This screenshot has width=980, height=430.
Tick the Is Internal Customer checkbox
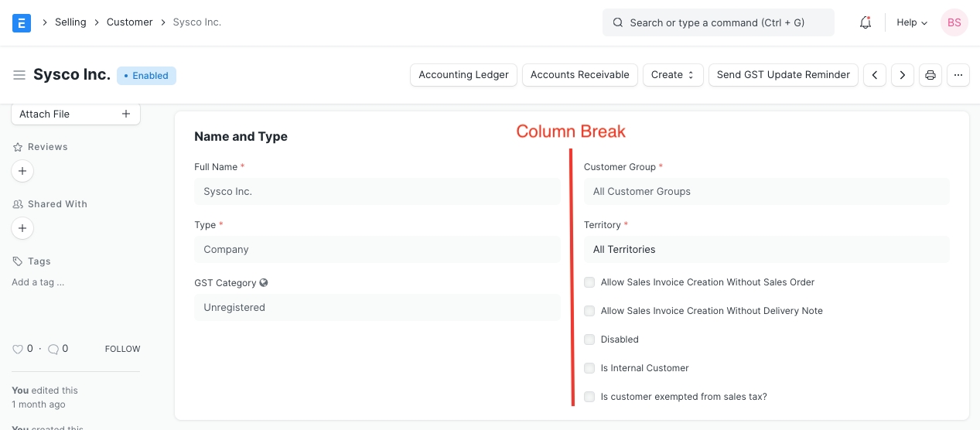(590, 368)
